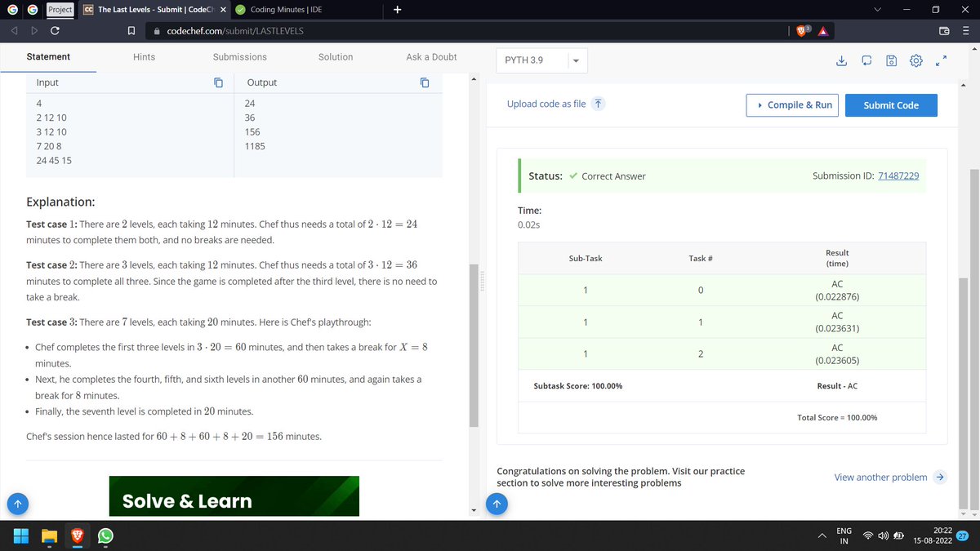Click the ENG IN language indicator
The width and height of the screenshot is (980, 551).
click(x=844, y=536)
